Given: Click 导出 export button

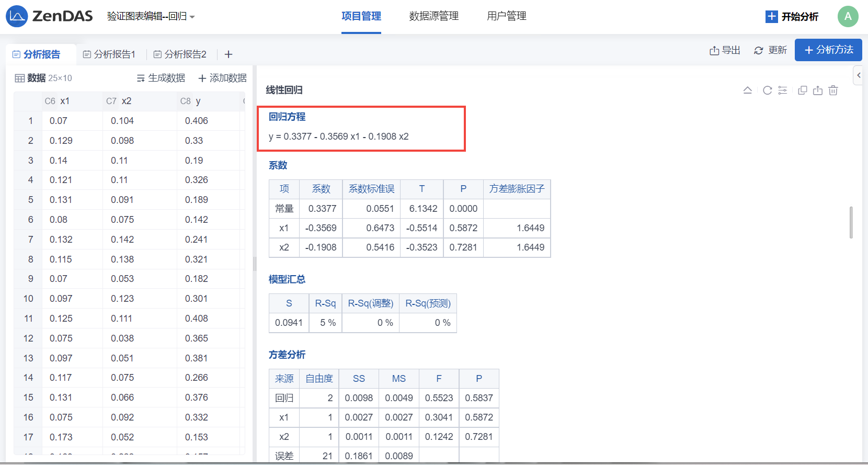Looking at the screenshot, I should [x=725, y=50].
